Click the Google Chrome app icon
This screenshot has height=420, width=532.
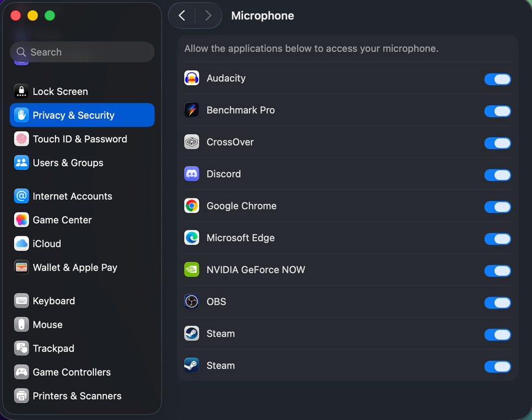pyautogui.click(x=192, y=206)
